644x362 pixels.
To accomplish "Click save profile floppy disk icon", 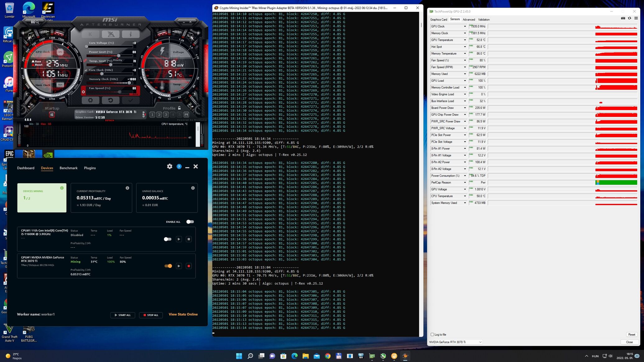I will coord(186,115).
